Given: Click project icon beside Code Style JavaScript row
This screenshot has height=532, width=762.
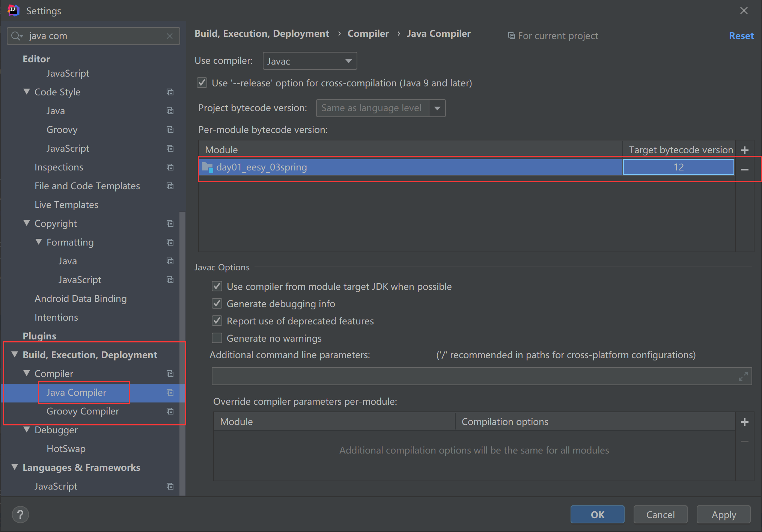Looking at the screenshot, I should tap(170, 148).
